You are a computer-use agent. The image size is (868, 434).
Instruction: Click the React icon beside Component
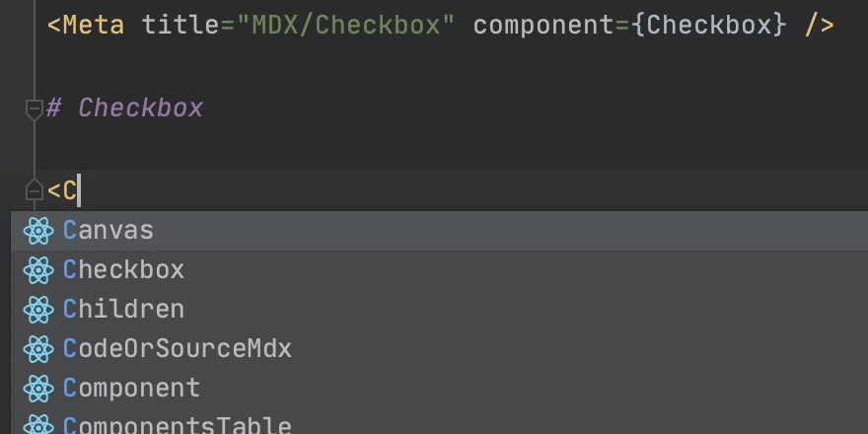point(37,389)
